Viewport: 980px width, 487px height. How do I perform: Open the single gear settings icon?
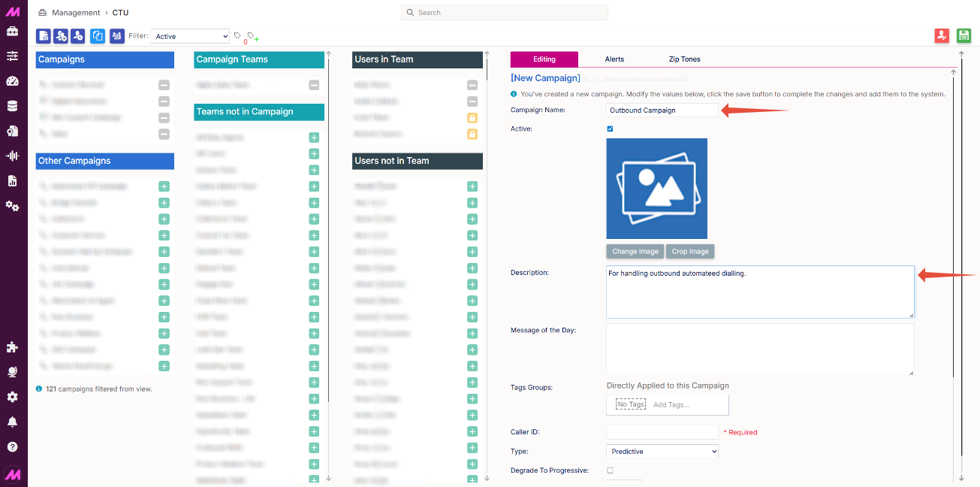[12, 397]
